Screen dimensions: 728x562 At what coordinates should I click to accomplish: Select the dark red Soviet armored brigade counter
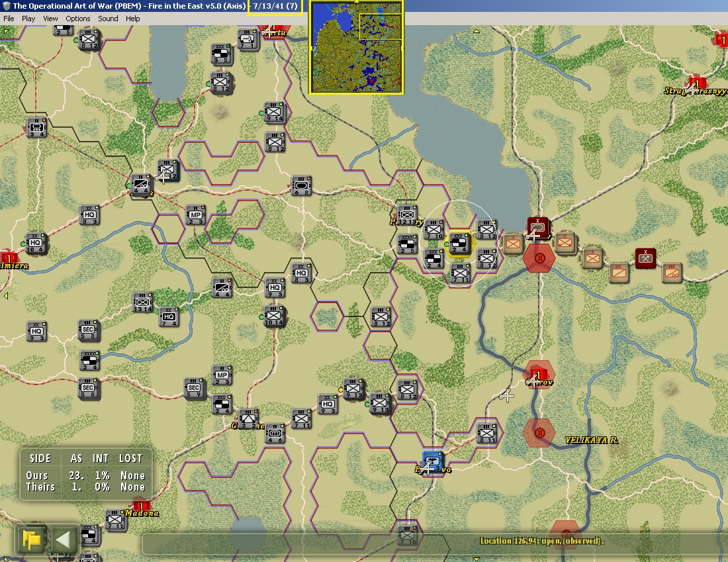537,228
